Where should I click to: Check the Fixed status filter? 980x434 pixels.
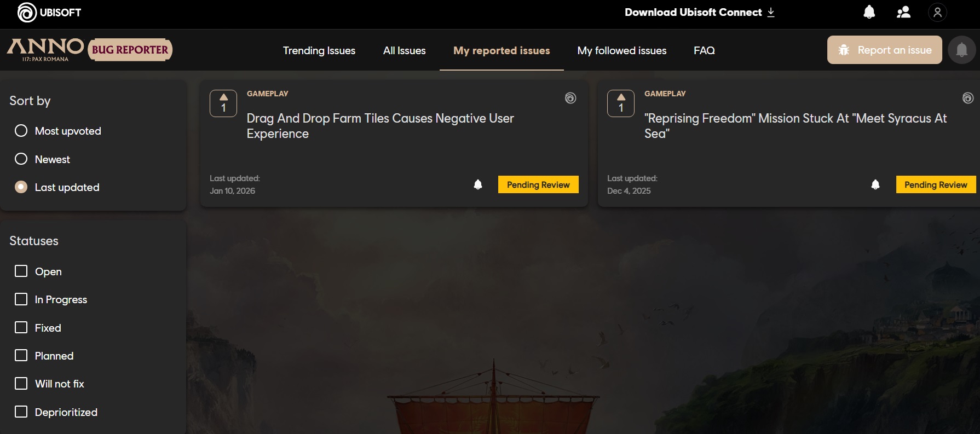[21, 327]
